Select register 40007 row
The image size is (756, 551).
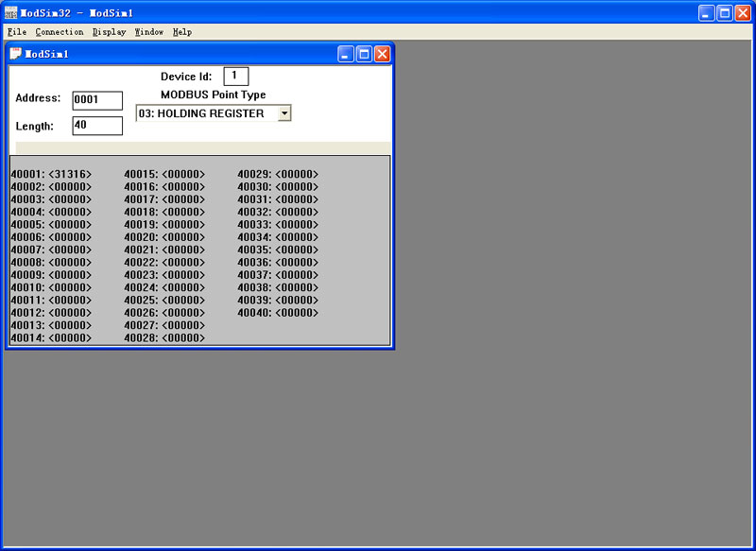click(x=51, y=250)
